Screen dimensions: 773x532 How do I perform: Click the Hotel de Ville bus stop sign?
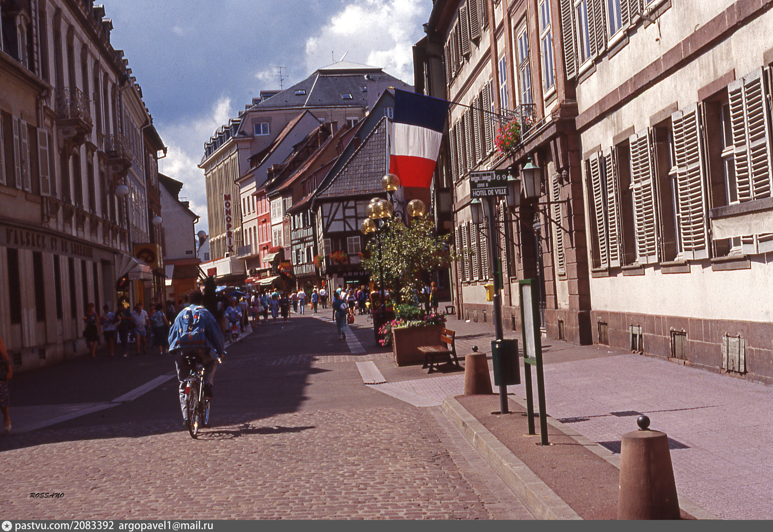tap(489, 184)
